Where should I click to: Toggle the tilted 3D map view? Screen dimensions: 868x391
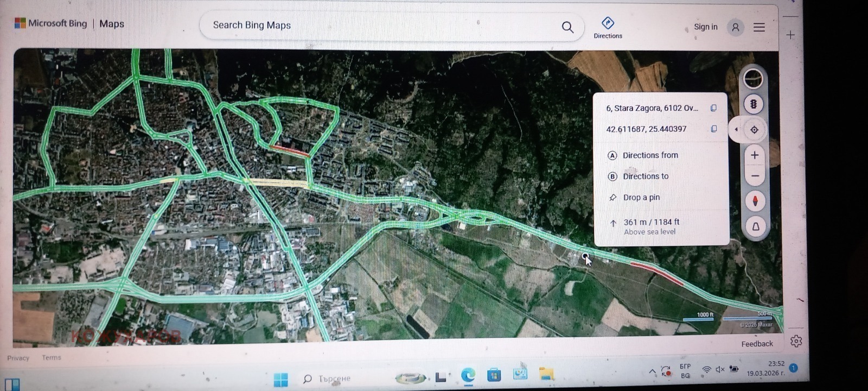[755, 226]
